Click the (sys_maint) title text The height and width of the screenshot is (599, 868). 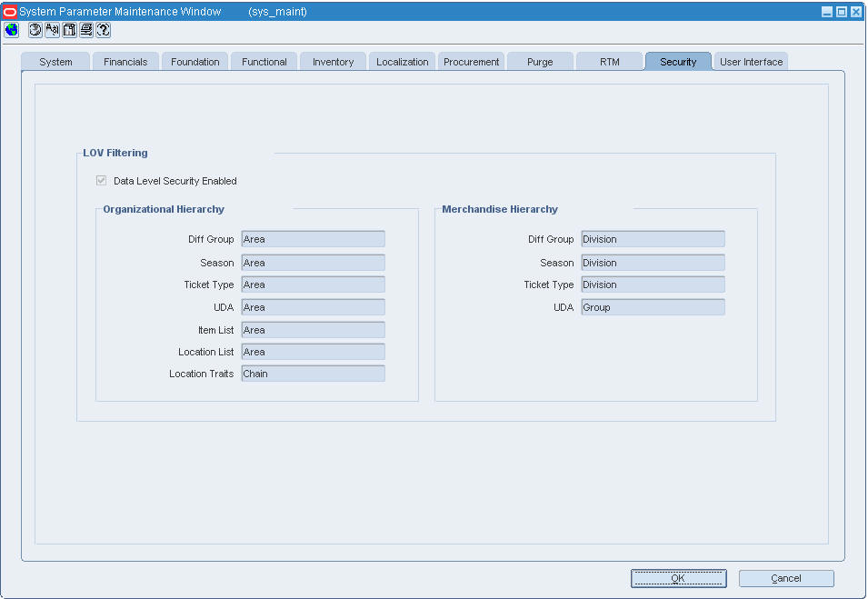[277, 12]
